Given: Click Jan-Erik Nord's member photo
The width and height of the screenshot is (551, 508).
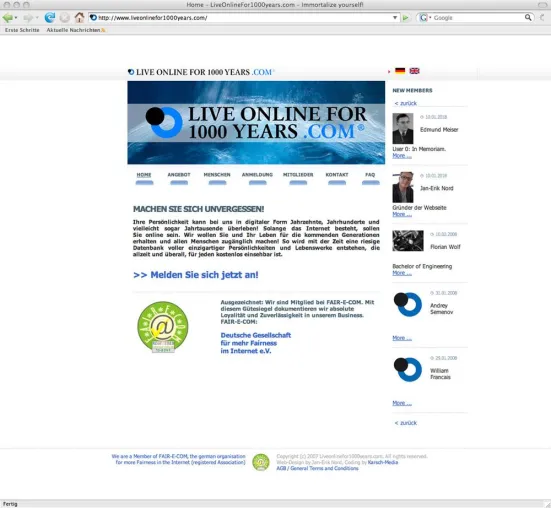Looking at the screenshot, I should (x=403, y=187).
